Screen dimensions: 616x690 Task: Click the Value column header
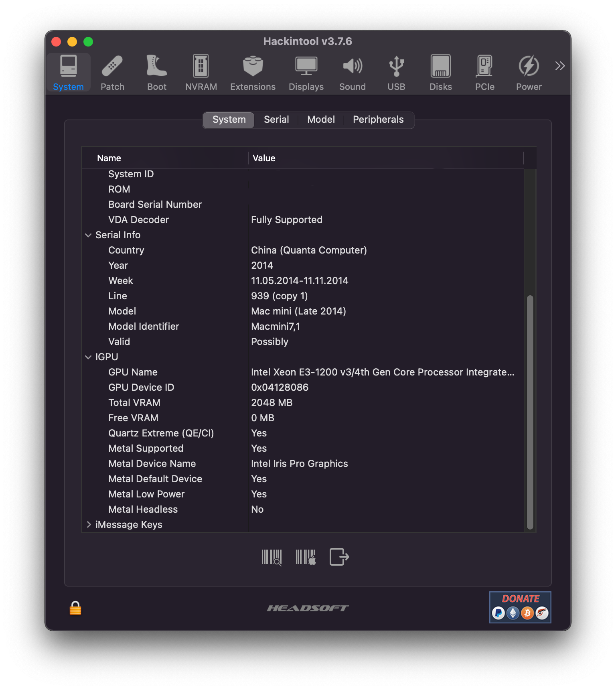pyautogui.click(x=386, y=158)
